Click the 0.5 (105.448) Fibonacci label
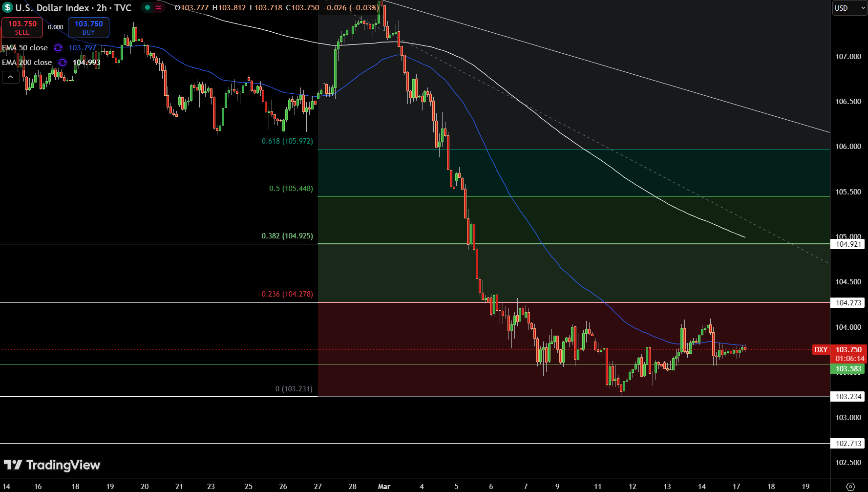The width and height of the screenshot is (868, 492). [291, 189]
